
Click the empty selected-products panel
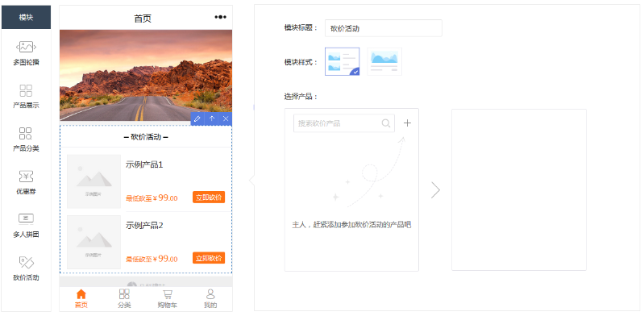pyautogui.click(x=519, y=190)
